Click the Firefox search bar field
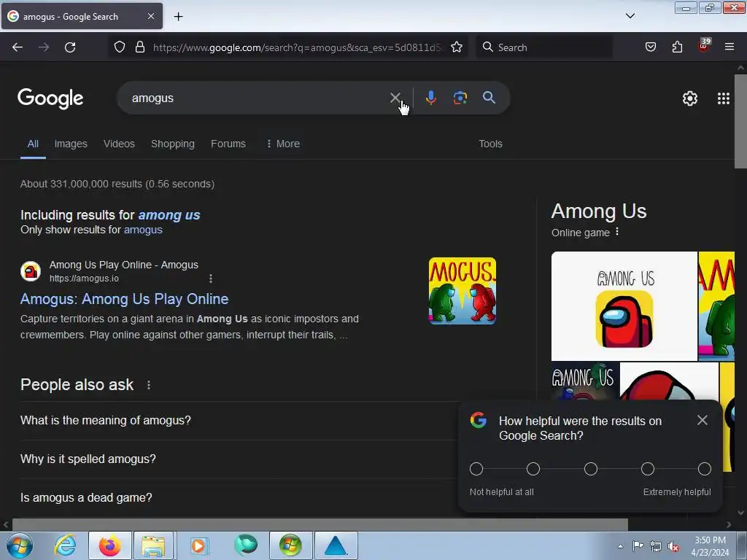The image size is (747, 560). click(544, 47)
